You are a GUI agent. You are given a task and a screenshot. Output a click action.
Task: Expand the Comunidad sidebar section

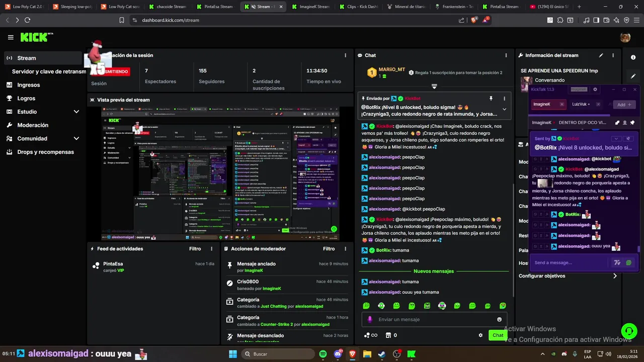pos(76,138)
